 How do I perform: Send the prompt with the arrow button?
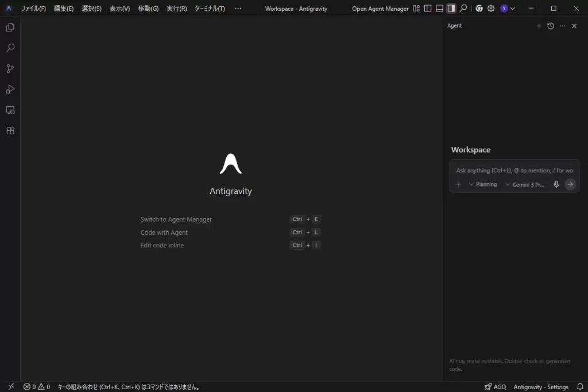pos(570,184)
